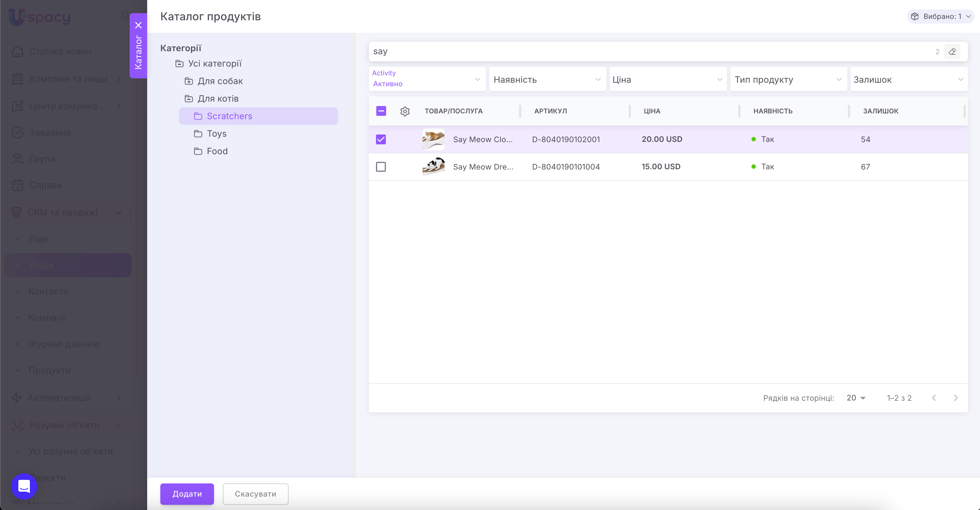This screenshot has height=510, width=980.
Task: Click the Say Meow Dre... product thumbnail
Action: tap(433, 167)
